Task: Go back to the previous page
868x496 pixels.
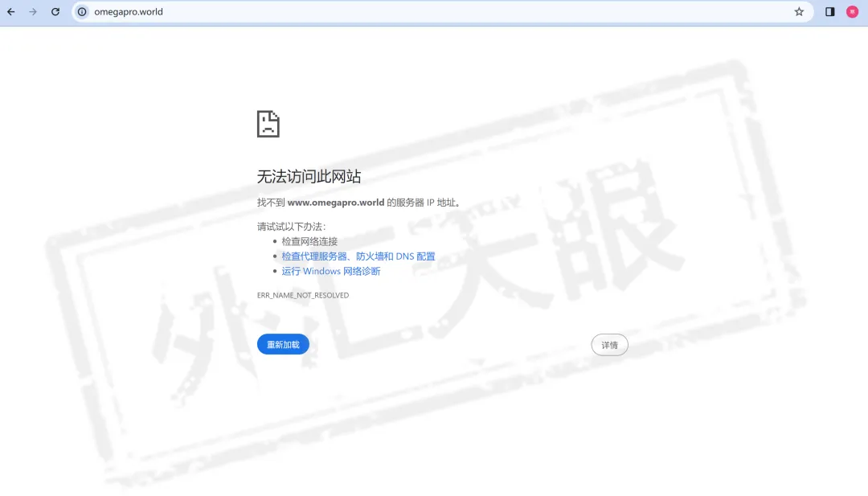Action: [x=11, y=11]
